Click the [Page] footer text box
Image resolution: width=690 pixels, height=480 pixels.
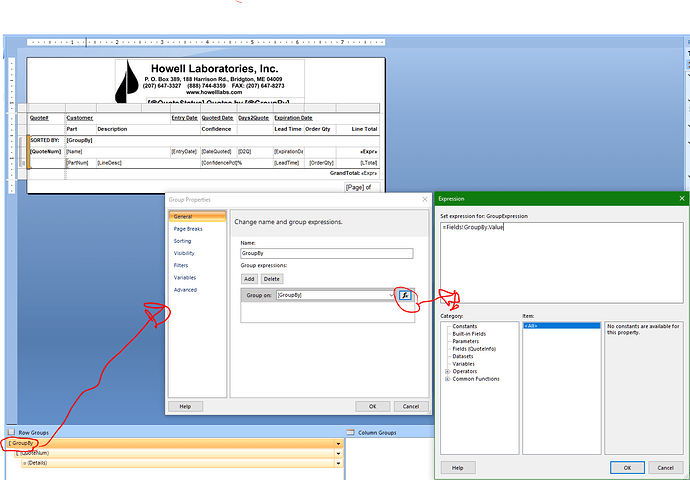click(362, 187)
